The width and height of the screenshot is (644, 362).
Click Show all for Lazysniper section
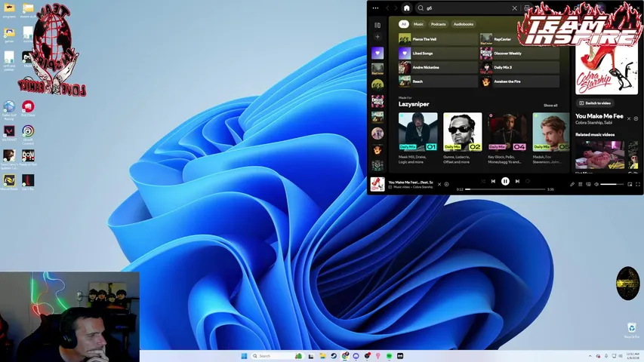[x=550, y=106]
